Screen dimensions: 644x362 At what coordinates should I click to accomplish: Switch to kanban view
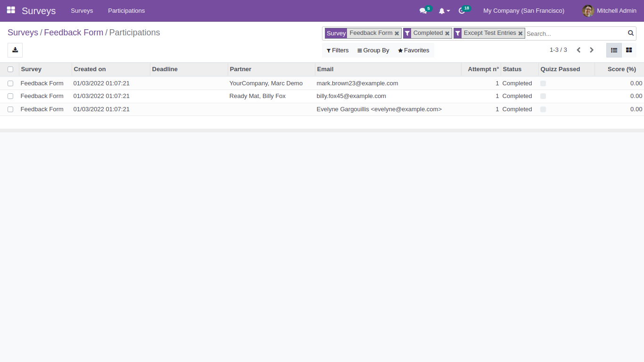tap(629, 49)
